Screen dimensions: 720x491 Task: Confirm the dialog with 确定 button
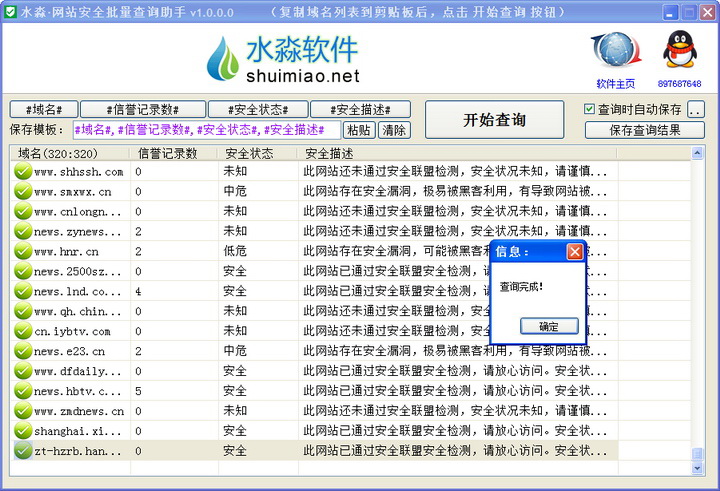click(549, 327)
